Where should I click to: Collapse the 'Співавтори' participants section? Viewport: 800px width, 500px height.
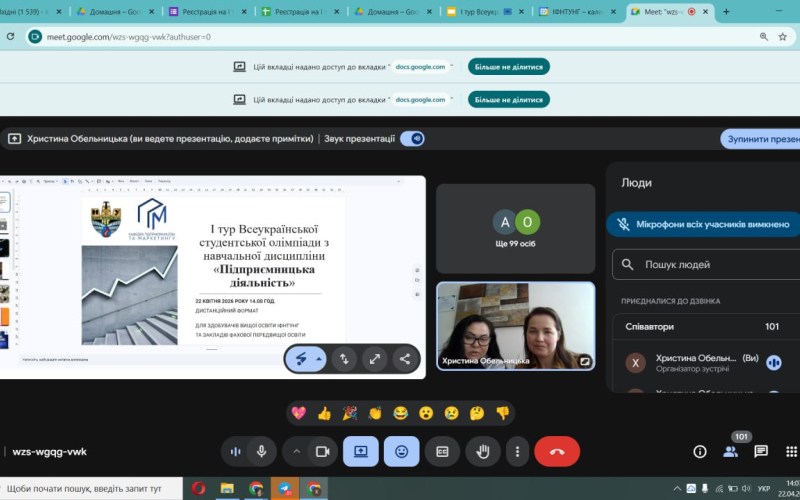707,327
